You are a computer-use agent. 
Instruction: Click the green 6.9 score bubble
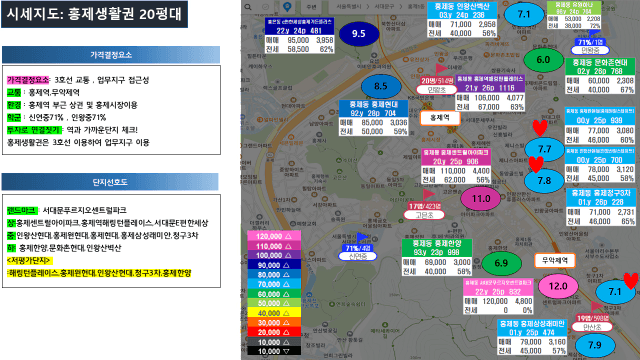click(501, 263)
